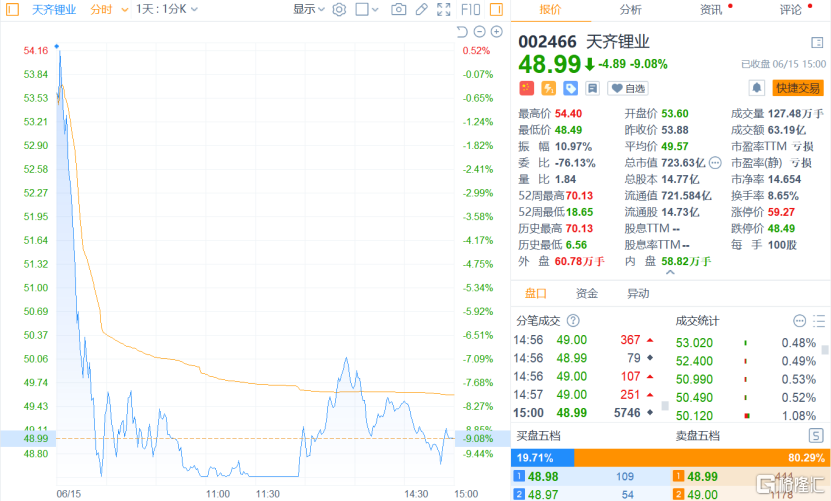Click the chat bubble icon by 成交统计
Viewport: 831px width, 501px height.
click(x=799, y=320)
